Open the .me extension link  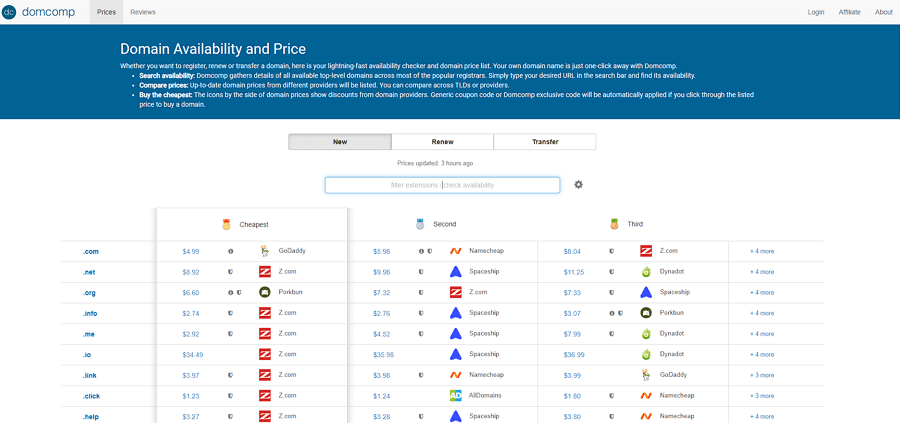[88, 334]
